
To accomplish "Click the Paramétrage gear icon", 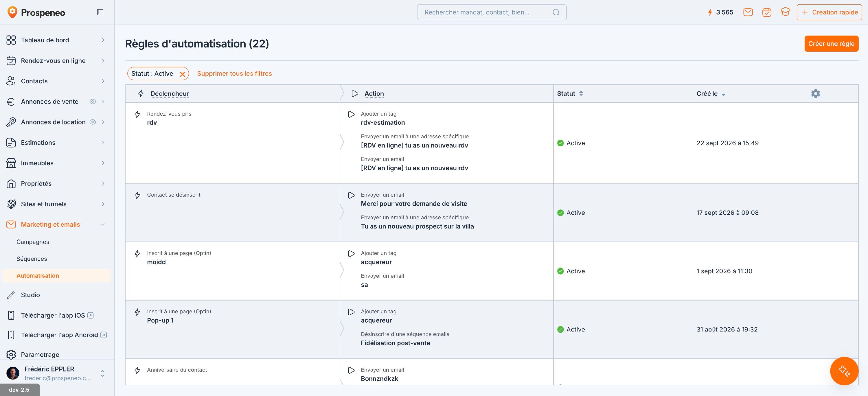I will point(11,355).
